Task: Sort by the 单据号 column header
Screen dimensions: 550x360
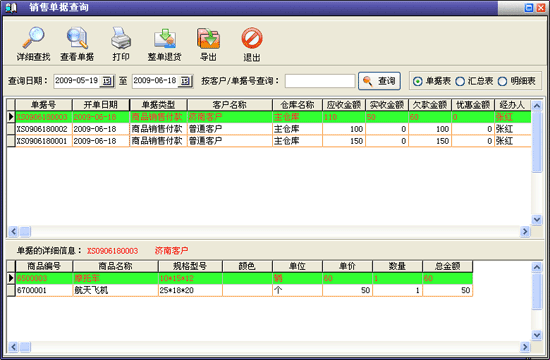Action: (44, 105)
